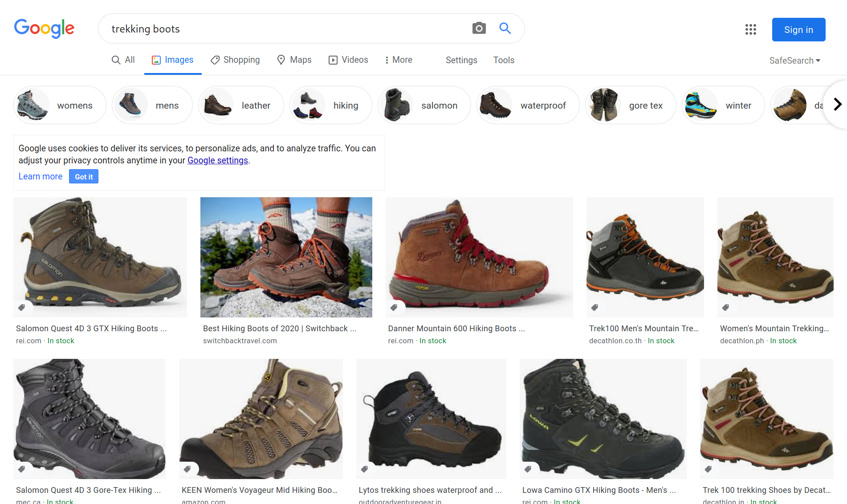The image size is (847, 504).
Task: Open Danner Mountain 600 boot image
Action: [x=479, y=257]
